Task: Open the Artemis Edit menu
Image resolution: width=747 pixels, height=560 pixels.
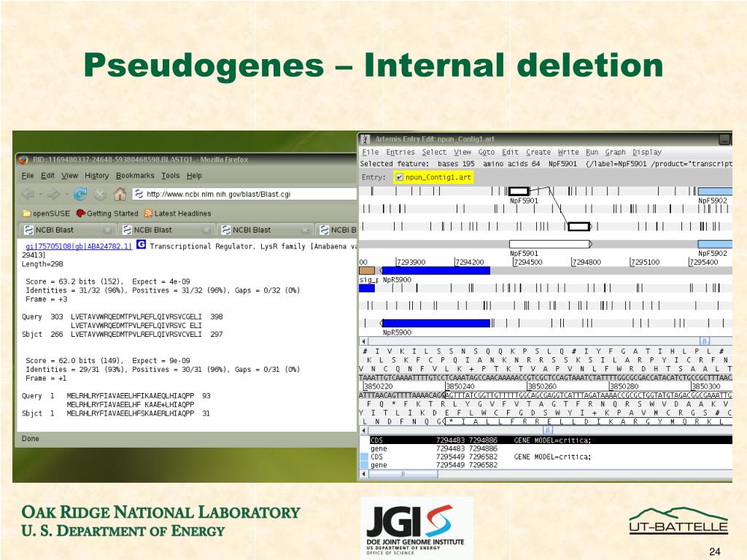Action: (x=510, y=152)
